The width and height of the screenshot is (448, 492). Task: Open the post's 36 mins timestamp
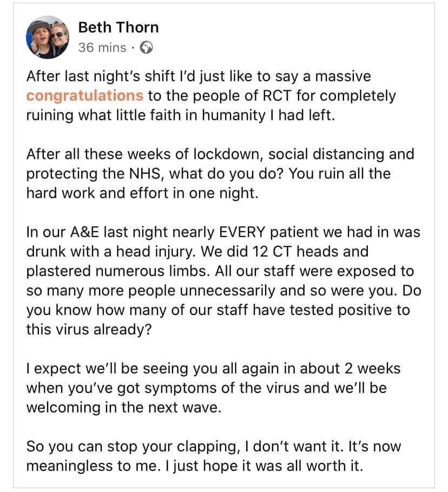pyautogui.click(x=102, y=48)
